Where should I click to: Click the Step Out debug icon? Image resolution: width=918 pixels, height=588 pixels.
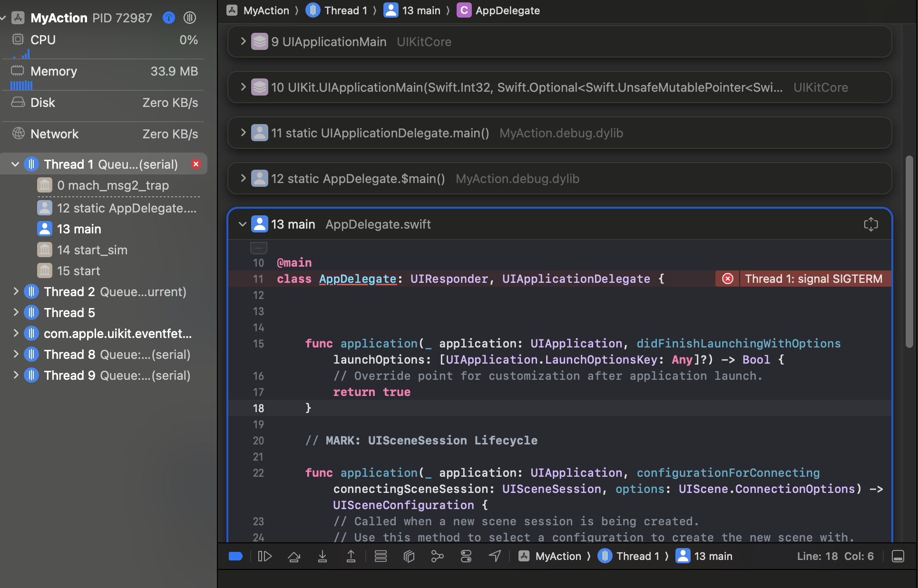(x=351, y=556)
